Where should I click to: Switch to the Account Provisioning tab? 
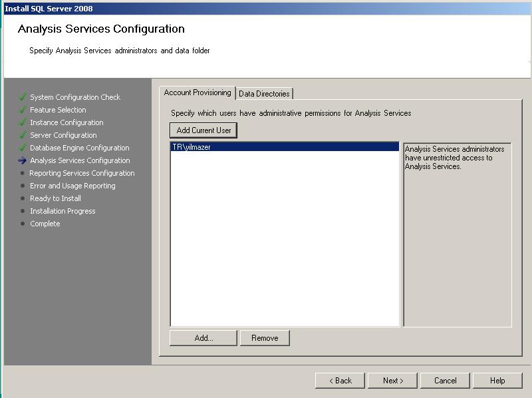pos(197,93)
